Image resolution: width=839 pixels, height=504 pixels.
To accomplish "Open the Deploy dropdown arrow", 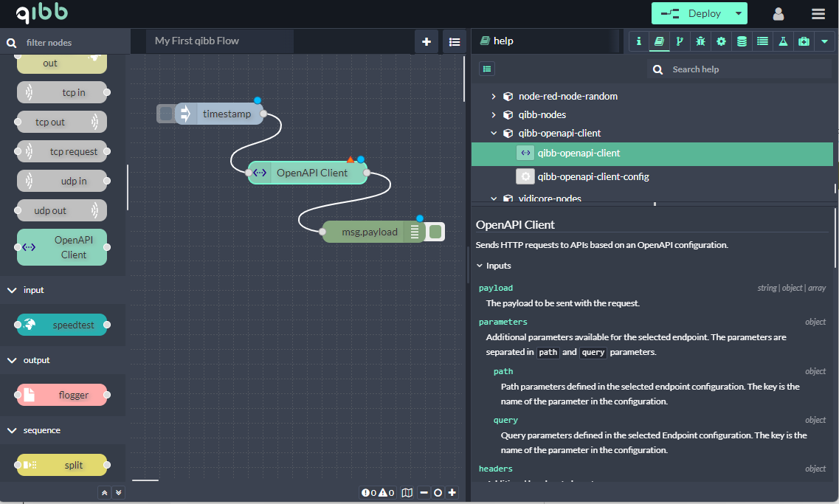I will [x=739, y=13].
